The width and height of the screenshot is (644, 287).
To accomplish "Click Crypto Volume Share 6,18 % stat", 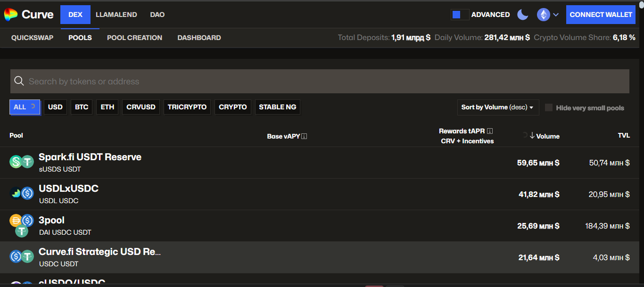I will pos(585,38).
